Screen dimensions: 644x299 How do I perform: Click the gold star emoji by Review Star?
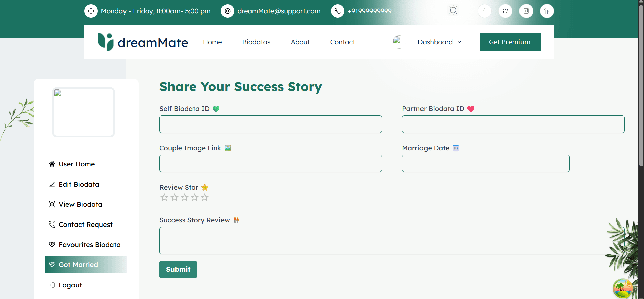pyautogui.click(x=205, y=187)
